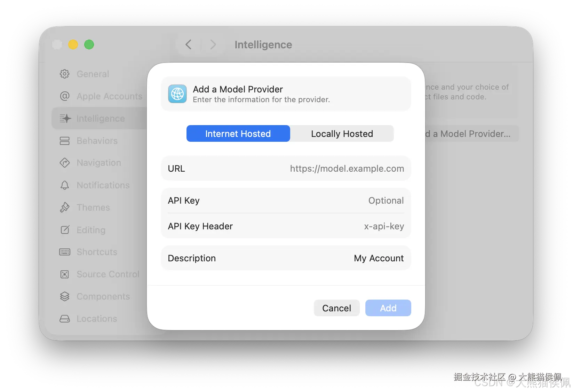Viewport: 572px width, 392px height.
Task: Click the Notifications bell icon
Action: click(x=65, y=185)
